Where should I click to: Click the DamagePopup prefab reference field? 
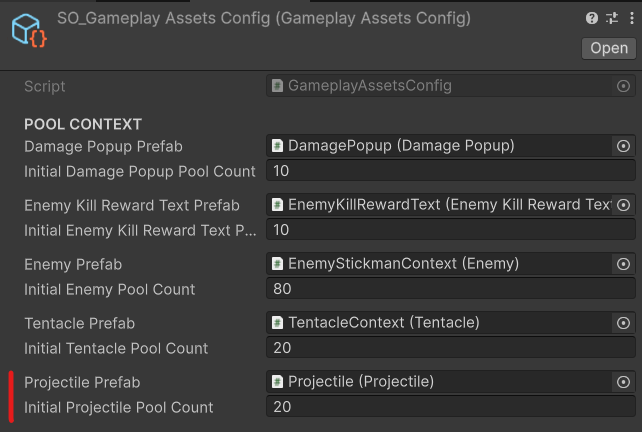(440, 146)
